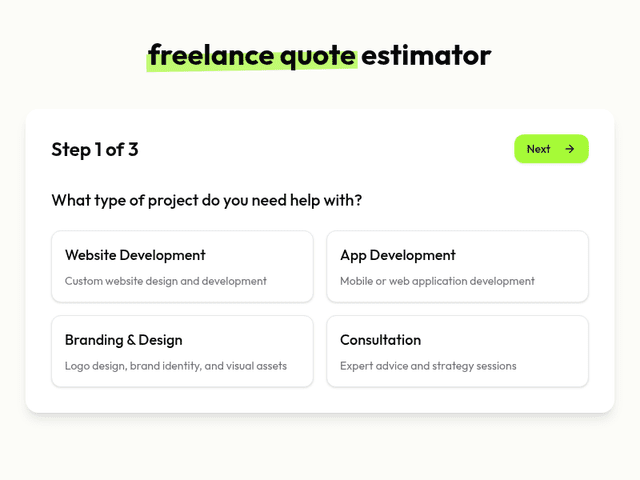Click the 'App Development' card title text
Screen dimensions: 640x480
[398, 255]
